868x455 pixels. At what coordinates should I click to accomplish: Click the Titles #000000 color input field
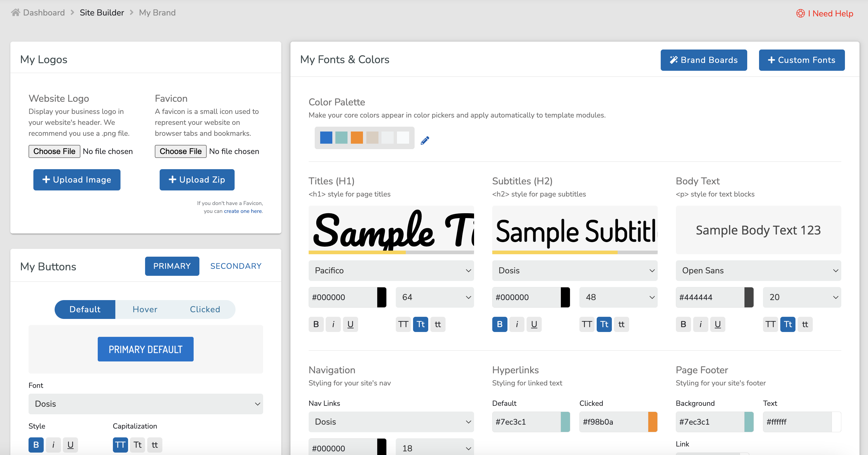click(342, 297)
